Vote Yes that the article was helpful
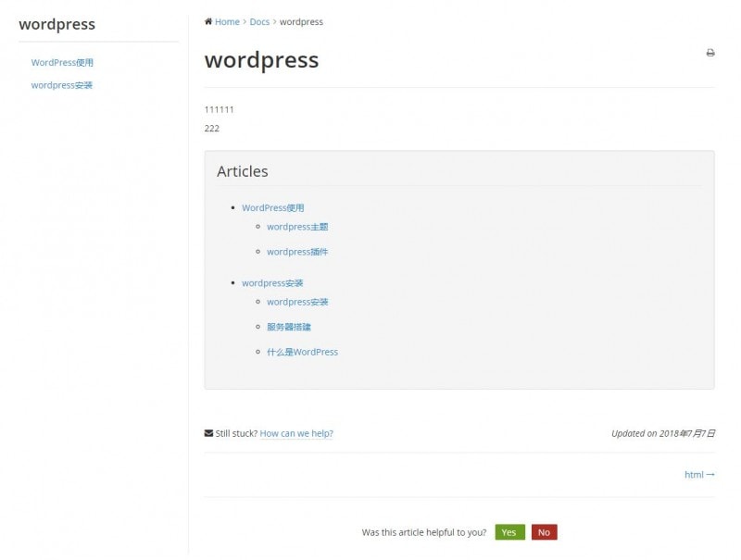 click(509, 532)
